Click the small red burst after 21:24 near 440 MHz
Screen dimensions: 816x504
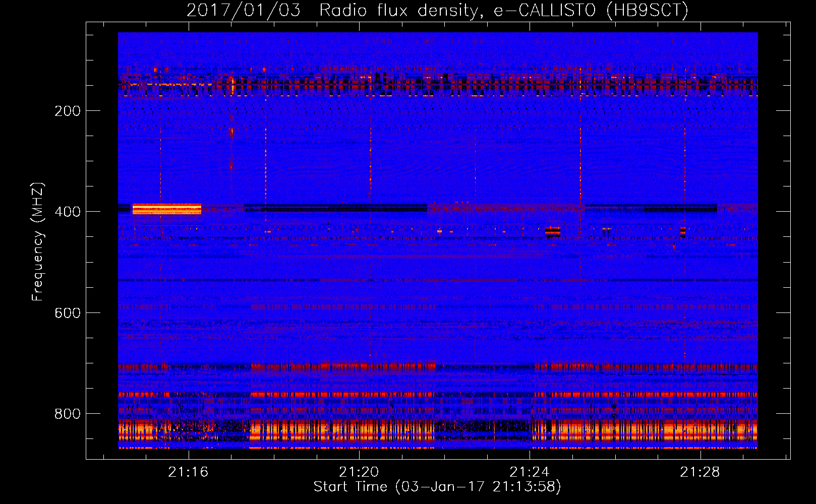click(553, 231)
